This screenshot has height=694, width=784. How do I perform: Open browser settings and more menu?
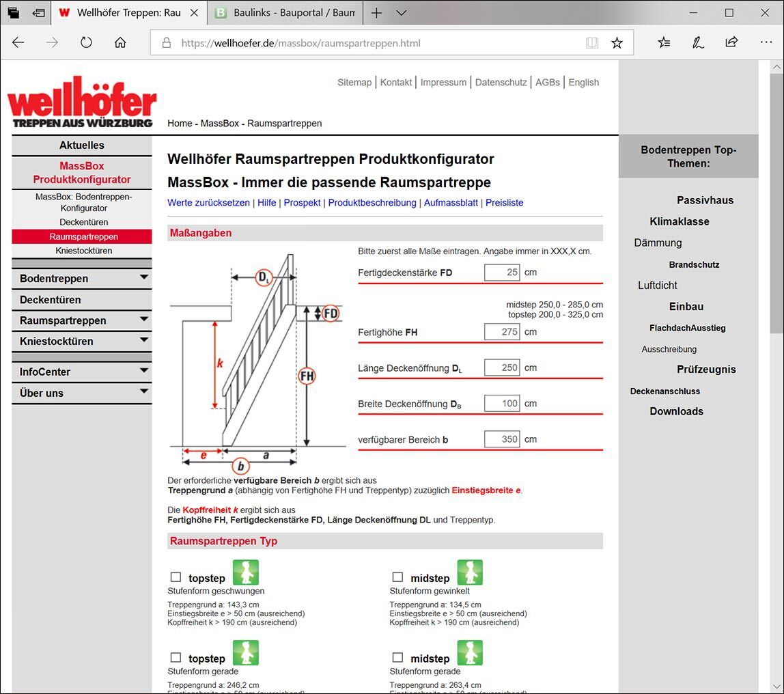[766, 42]
